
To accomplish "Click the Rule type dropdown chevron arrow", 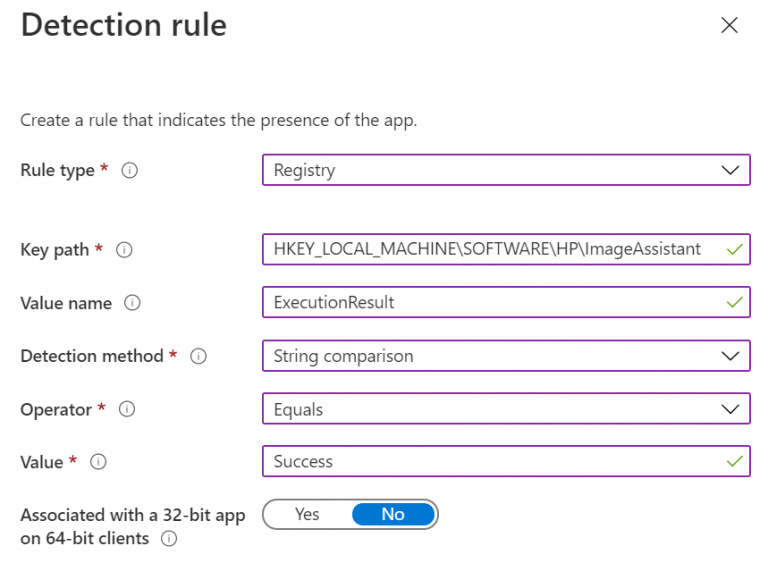I will click(729, 170).
